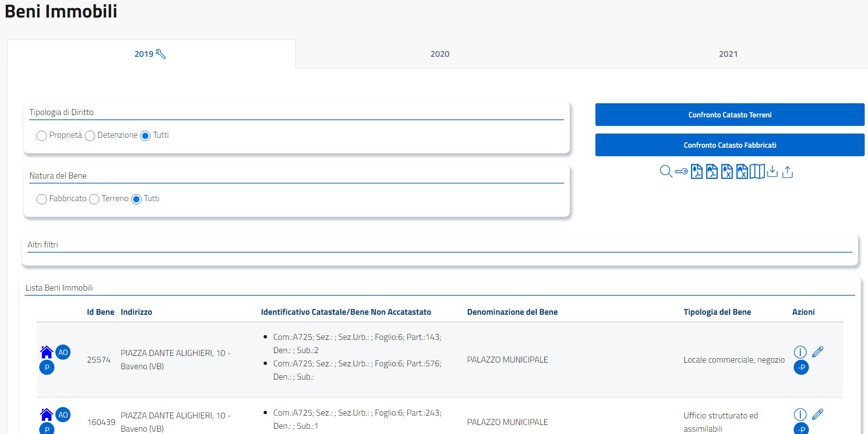The width and height of the screenshot is (868, 434).
Task: Export terreni PDF (tree PDF icon)
Action: click(697, 171)
